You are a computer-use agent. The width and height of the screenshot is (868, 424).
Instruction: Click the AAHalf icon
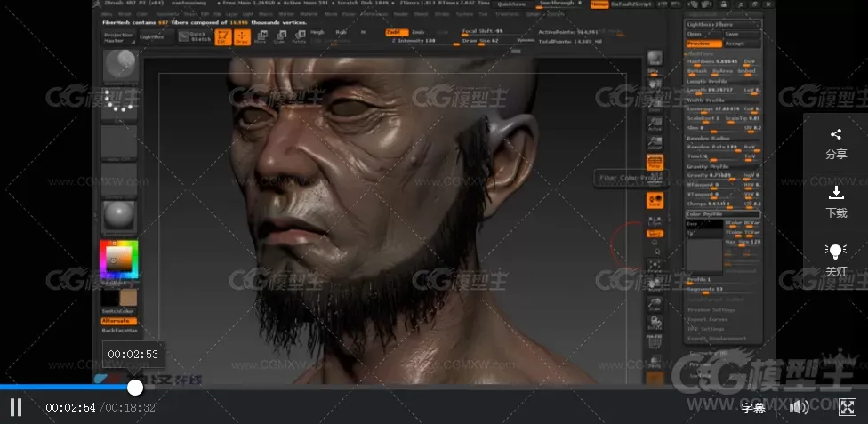655,143
